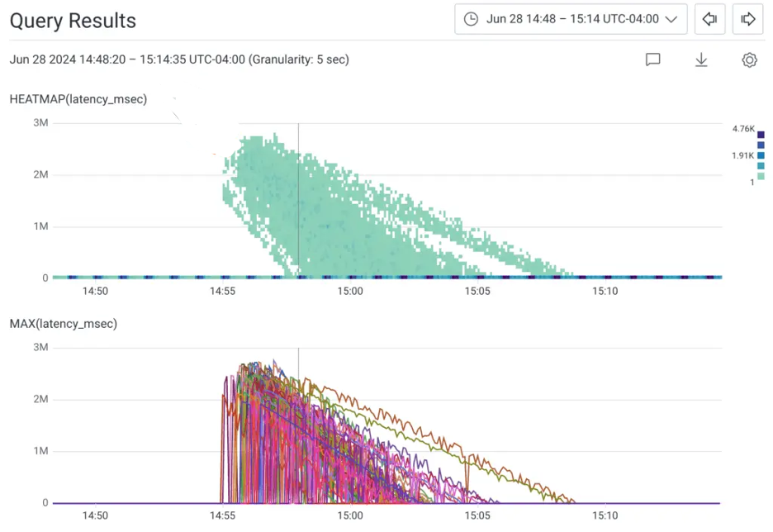The height and width of the screenshot is (532, 773).
Task: Select the darkest 4.76K heatmap legend swatch
Action: tap(761, 135)
